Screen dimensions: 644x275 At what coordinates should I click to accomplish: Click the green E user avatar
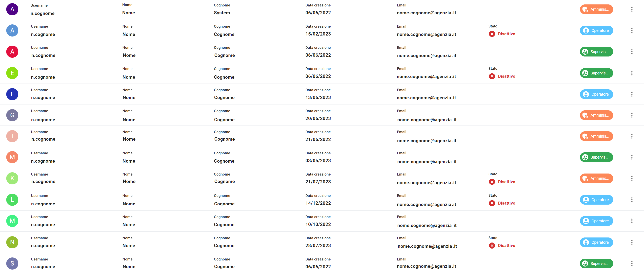coord(12,73)
